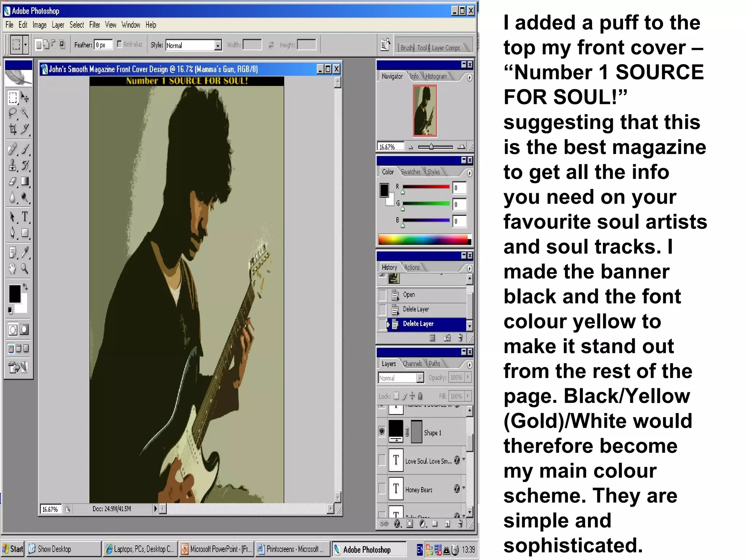The width and height of the screenshot is (747, 560).
Task: Select the Zoom tool
Action: [x=25, y=269]
